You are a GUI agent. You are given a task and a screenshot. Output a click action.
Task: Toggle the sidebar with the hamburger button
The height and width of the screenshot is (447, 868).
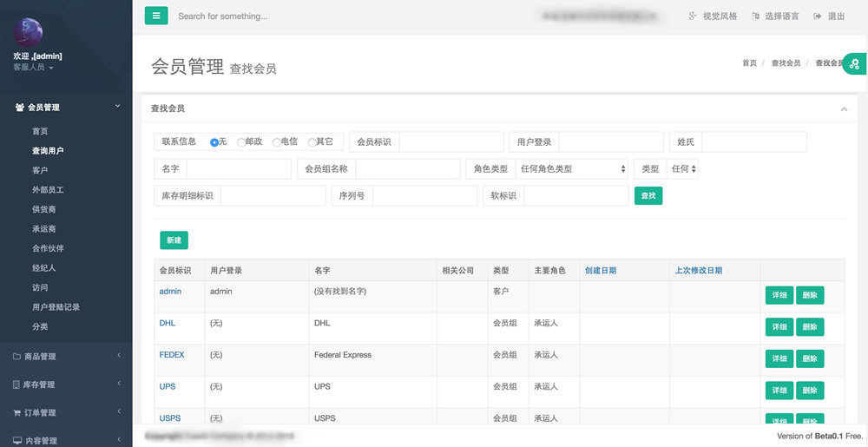pyautogui.click(x=156, y=16)
